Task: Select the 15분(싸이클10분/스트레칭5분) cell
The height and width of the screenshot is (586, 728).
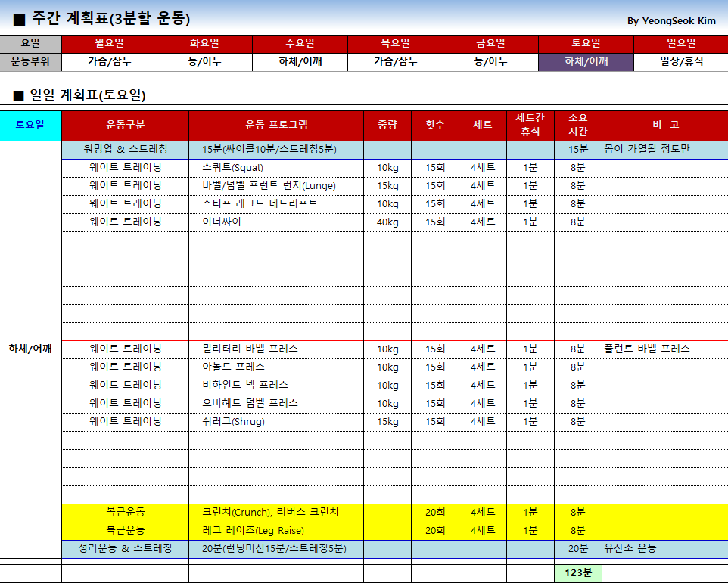Action: (276, 150)
